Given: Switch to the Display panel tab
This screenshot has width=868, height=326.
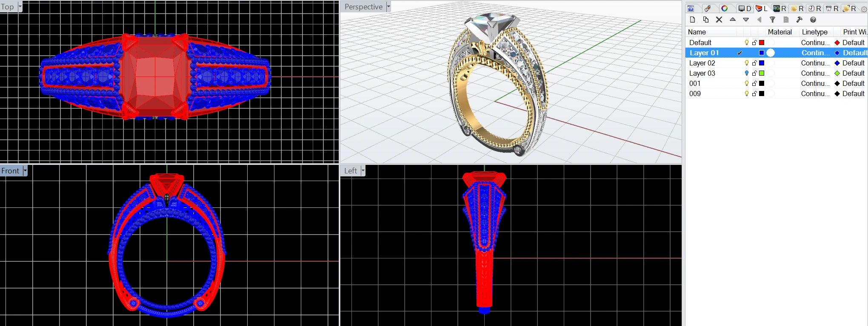Looking at the screenshot, I should tap(745, 9).
